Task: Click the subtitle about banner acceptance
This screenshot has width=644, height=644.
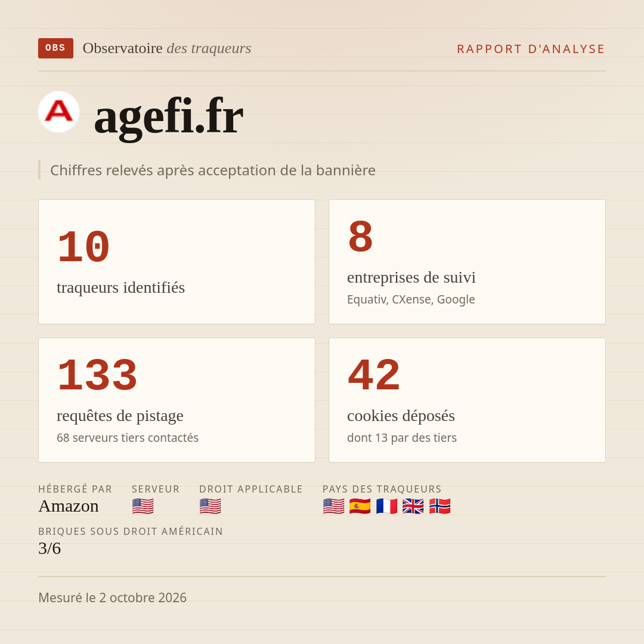Action: click(213, 170)
